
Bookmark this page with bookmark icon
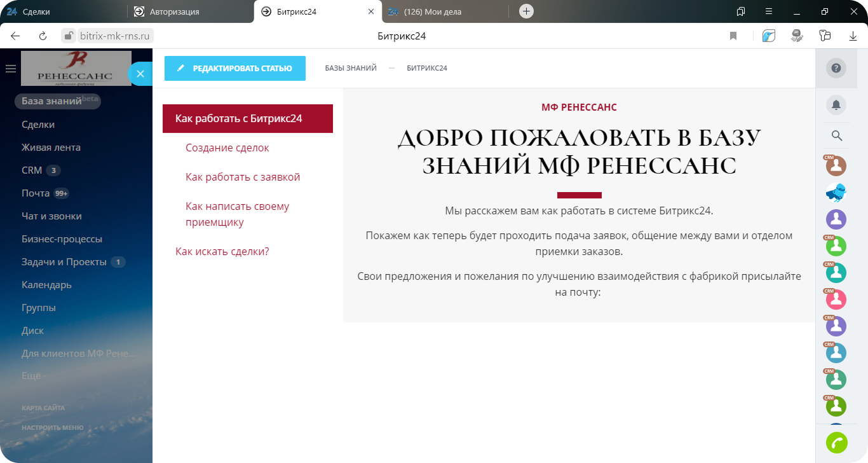pos(733,36)
